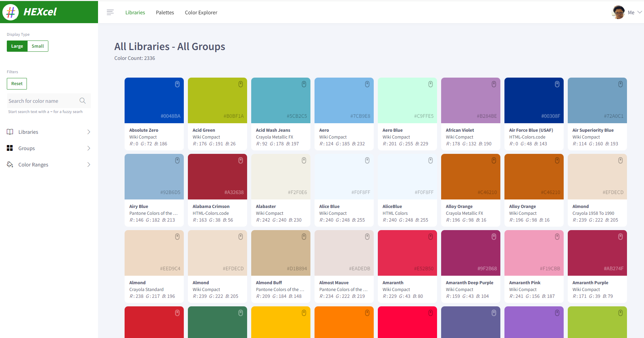Expand the Libraries filter section
644x338 pixels.
(x=49, y=132)
